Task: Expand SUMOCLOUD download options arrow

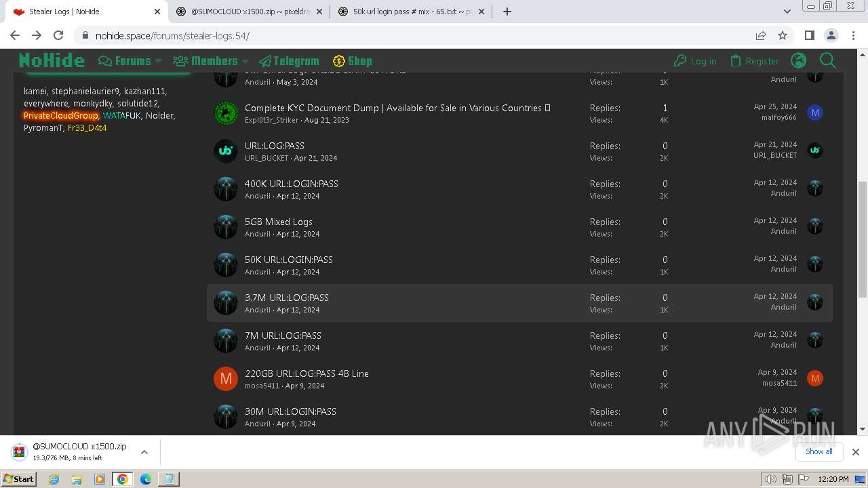Action: [x=144, y=452]
